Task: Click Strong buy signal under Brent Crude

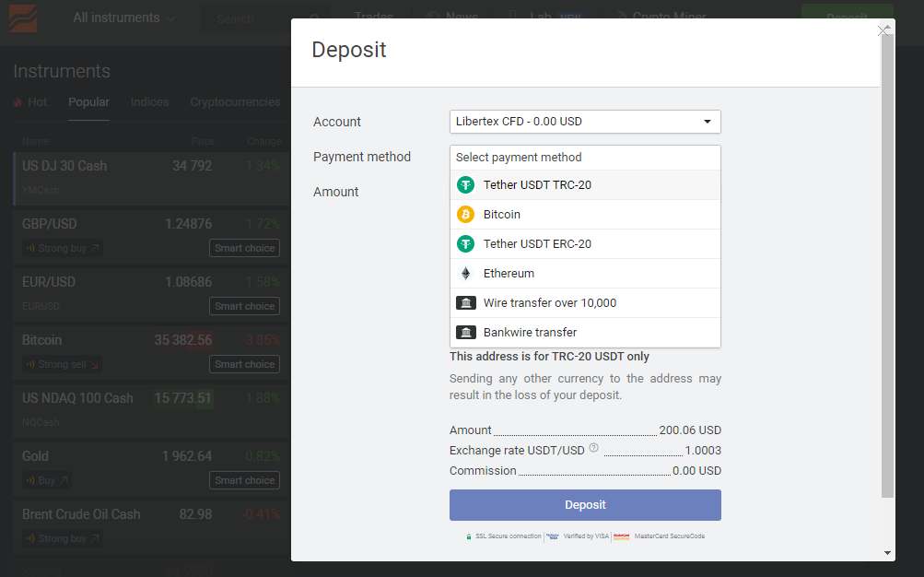Action: point(63,538)
